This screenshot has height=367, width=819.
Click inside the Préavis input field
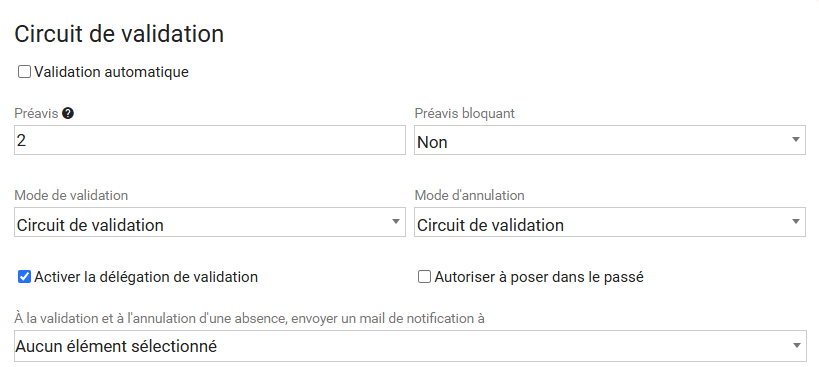coord(209,140)
